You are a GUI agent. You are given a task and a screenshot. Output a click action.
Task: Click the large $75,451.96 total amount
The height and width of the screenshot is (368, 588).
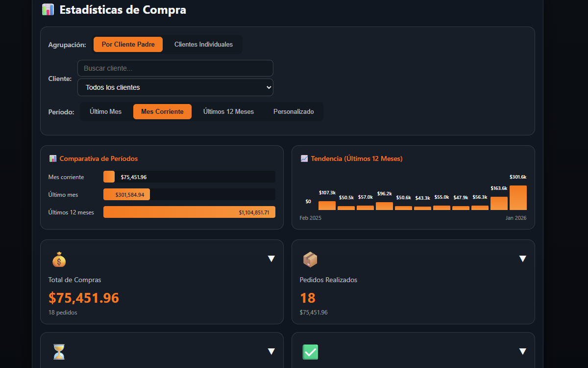[x=84, y=298]
